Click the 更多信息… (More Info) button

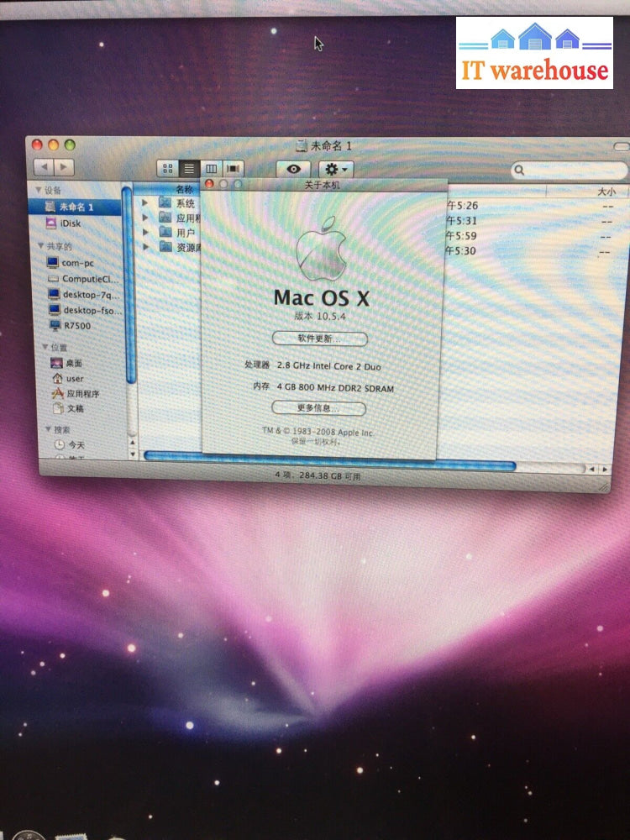coord(318,409)
